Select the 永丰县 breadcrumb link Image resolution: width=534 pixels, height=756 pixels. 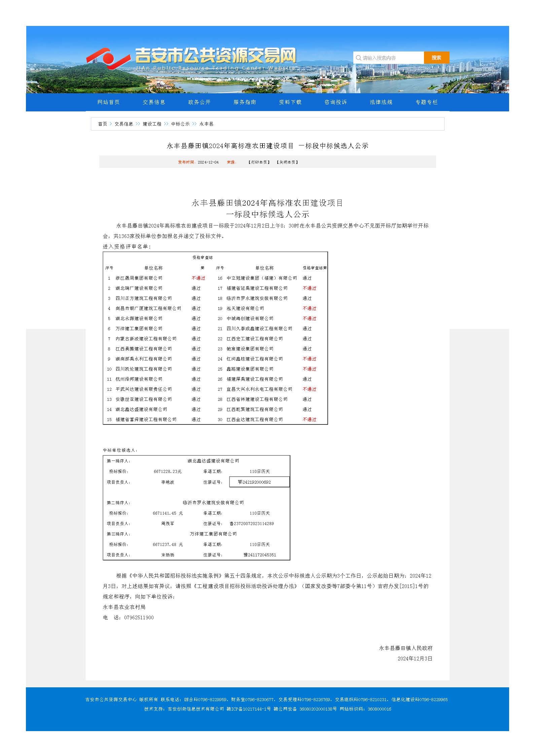coord(206,124)
